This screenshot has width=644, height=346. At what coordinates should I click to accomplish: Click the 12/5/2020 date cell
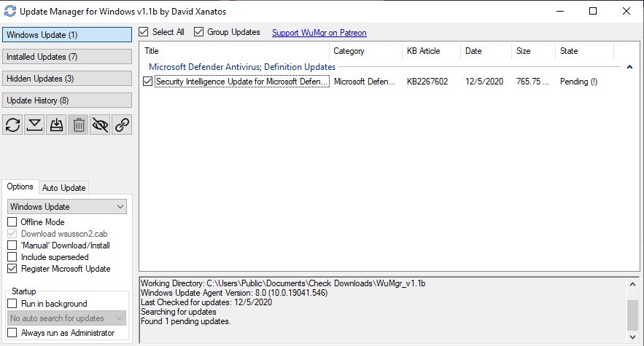pos(484,82)
